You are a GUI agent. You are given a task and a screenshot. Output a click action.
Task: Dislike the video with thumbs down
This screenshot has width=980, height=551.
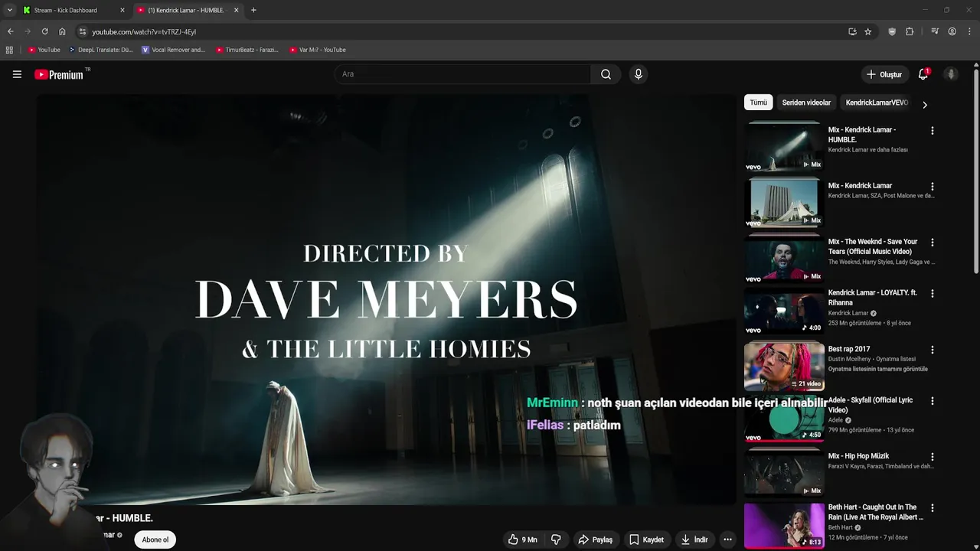tap(556, 540)
